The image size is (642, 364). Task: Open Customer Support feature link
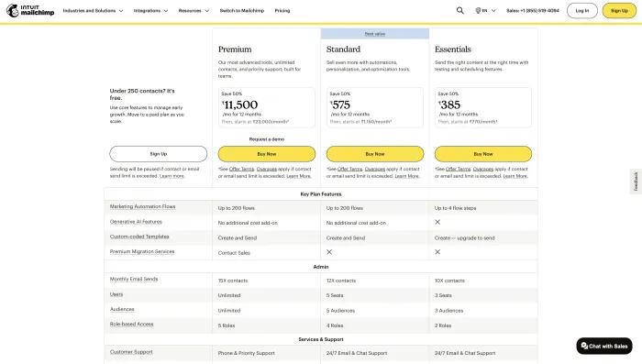coord(131,352)
